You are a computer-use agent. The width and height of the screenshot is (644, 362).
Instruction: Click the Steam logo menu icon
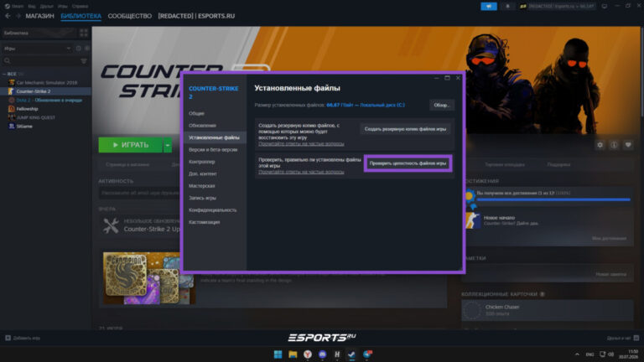pyautogui.click(x=7, y=6)
